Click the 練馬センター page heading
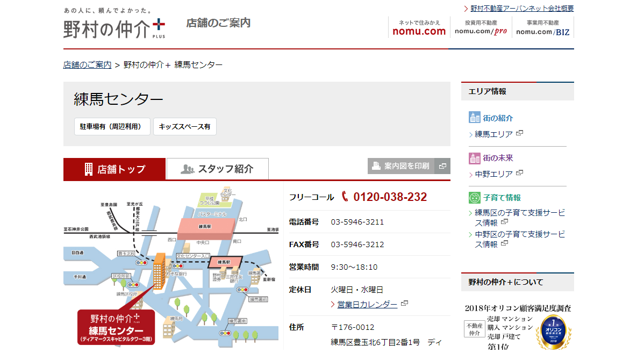644x353 pixels. tap(118, 99)
